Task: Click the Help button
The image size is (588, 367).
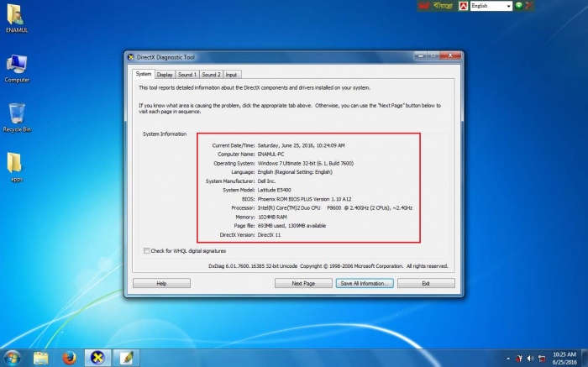Action: tap(161, 283)
